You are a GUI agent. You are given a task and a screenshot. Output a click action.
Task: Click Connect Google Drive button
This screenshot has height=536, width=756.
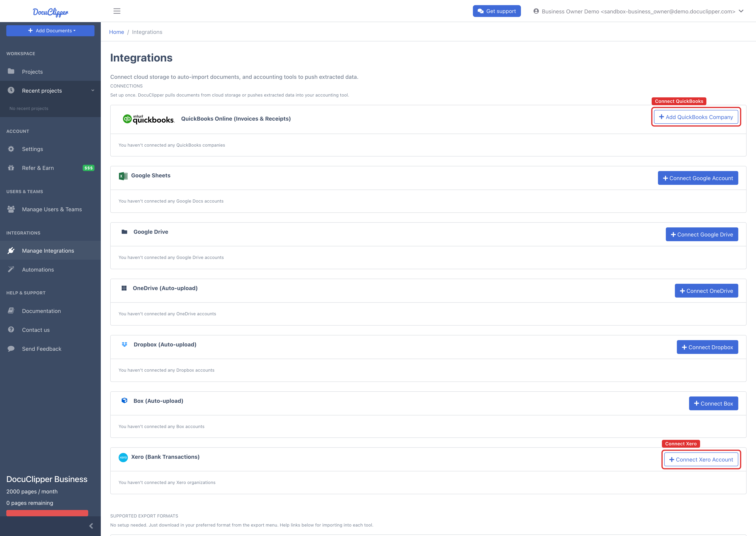point(702,234)
